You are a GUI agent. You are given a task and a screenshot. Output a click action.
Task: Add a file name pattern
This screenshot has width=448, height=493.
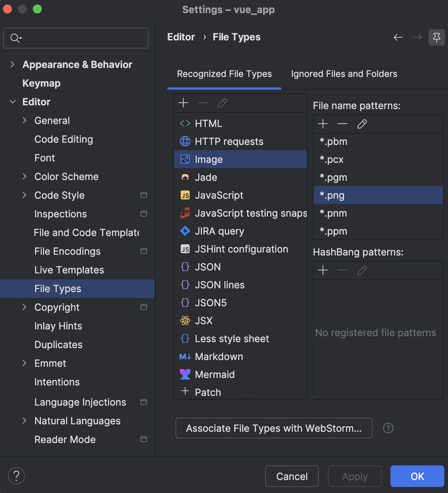[x=323, y=124]
